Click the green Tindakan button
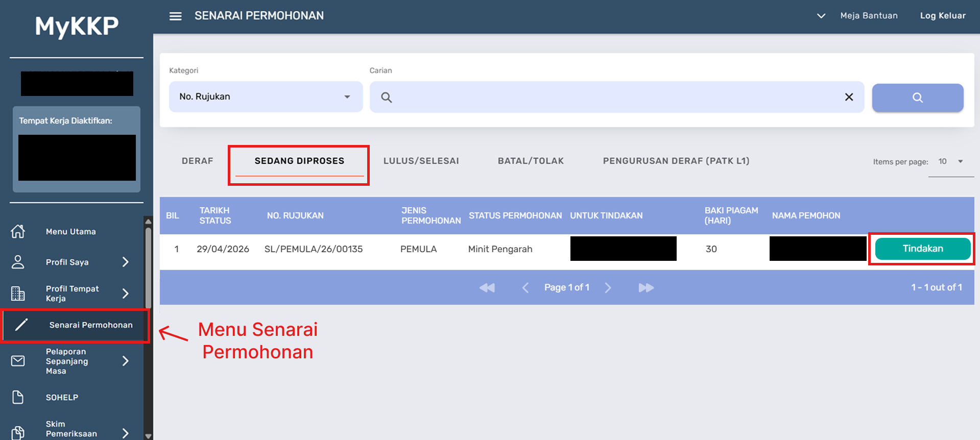The width and height of the screenshot is (980, 440). pyautogui.click(x=923, y=249)
